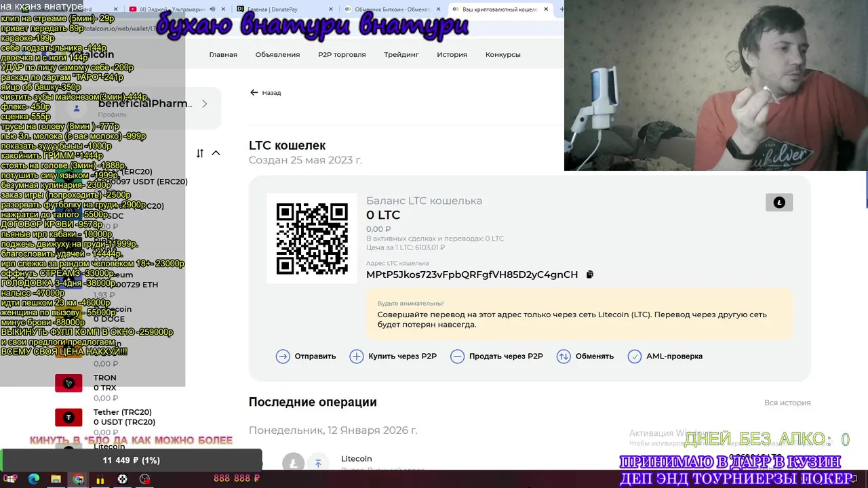The height and width of the screenshot is (488, 868).
Task: Click the Litecoin coin icon in last operations
Action: tap(294, 462)
